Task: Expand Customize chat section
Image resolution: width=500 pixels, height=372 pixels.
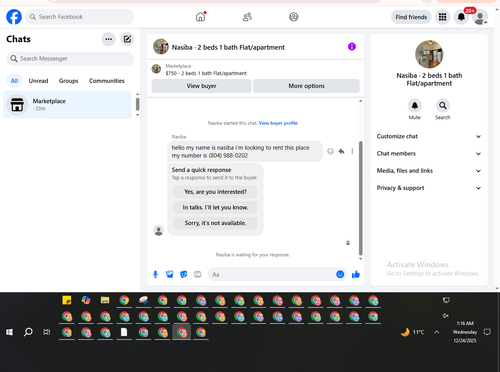Action: (x=429, y=136)
